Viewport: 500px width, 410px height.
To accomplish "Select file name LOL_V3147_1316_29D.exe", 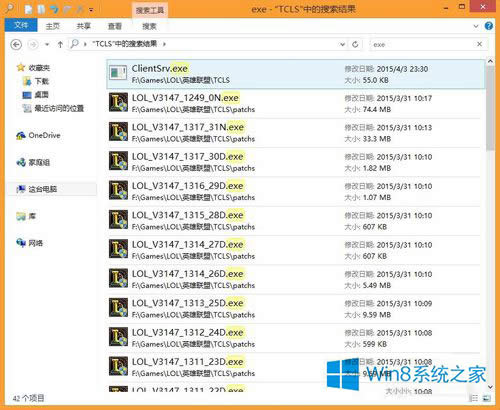I will tap(188, 186).
